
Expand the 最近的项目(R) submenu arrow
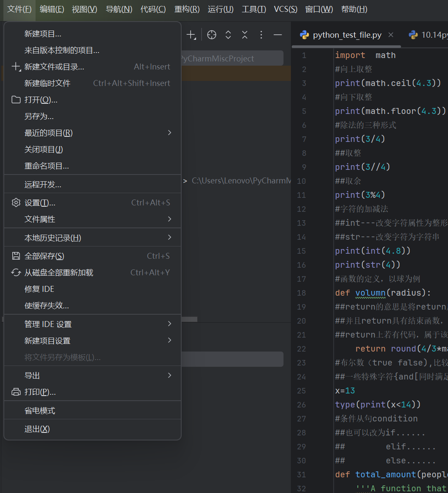169,133
